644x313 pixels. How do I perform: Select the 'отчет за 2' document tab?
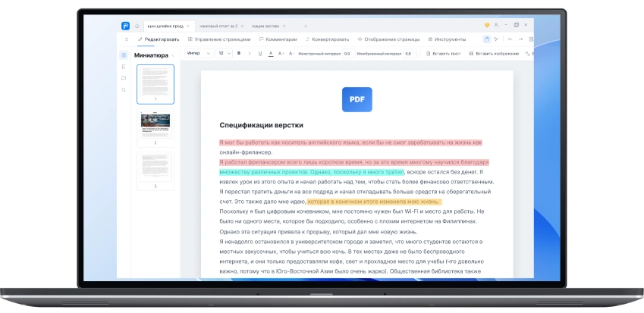pos(218,26)
